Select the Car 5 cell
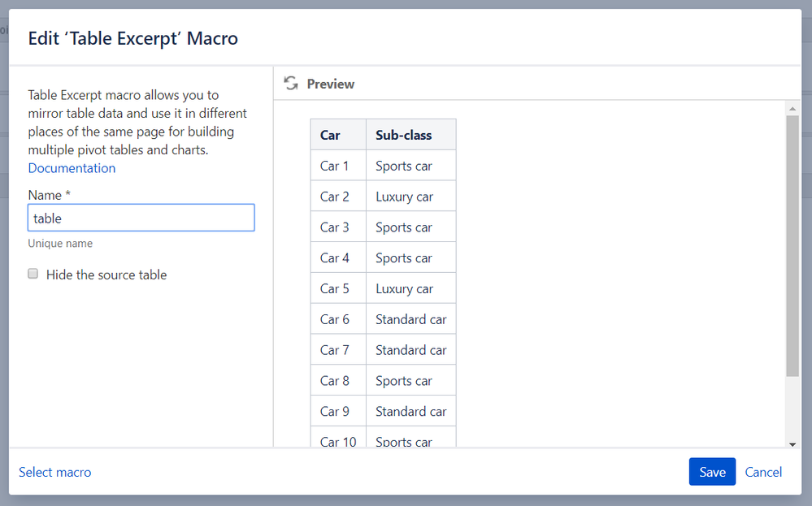This screenshot has height=506, width=812. [x=335, y=288]
